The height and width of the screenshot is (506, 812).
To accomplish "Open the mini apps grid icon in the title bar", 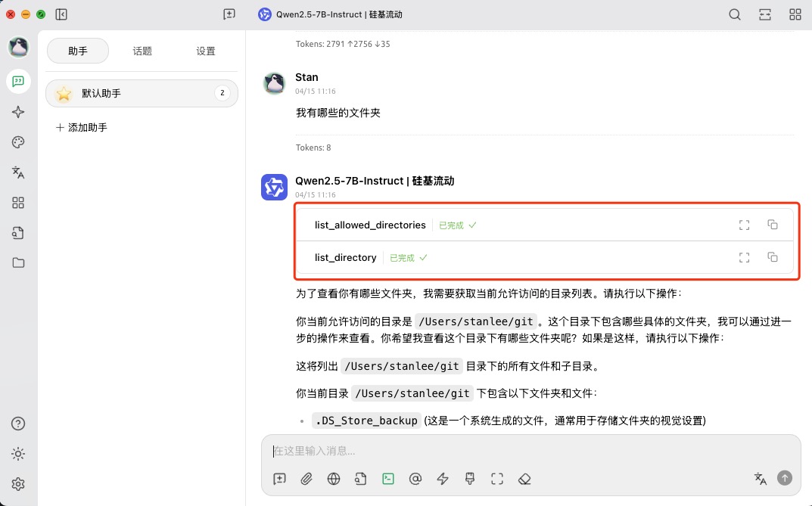I will tap(795, 14).
